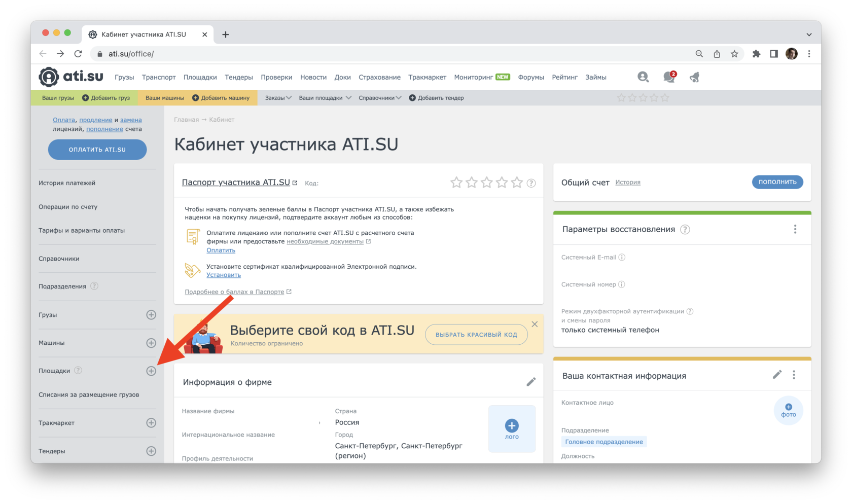The width and height of the screenshot is (852, 504).
Task: Click plus icon next to Площадки
Action: pos(151,371)
